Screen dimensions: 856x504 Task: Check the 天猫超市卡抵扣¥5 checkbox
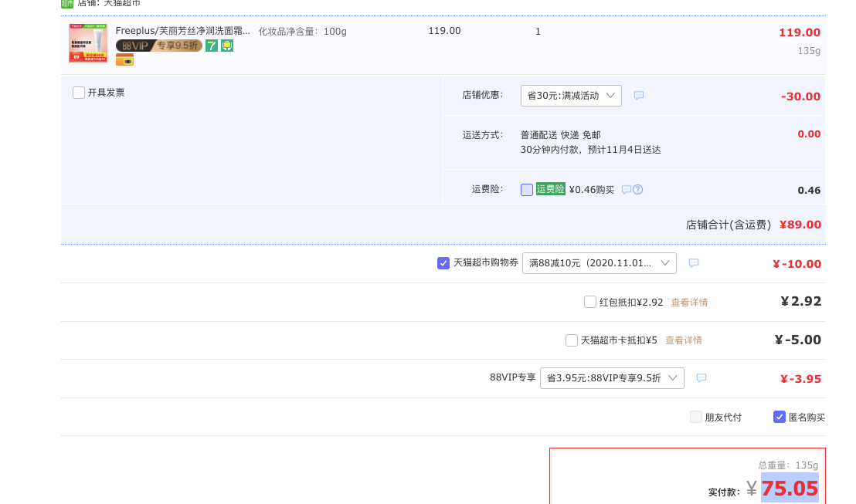coord(572,340)
